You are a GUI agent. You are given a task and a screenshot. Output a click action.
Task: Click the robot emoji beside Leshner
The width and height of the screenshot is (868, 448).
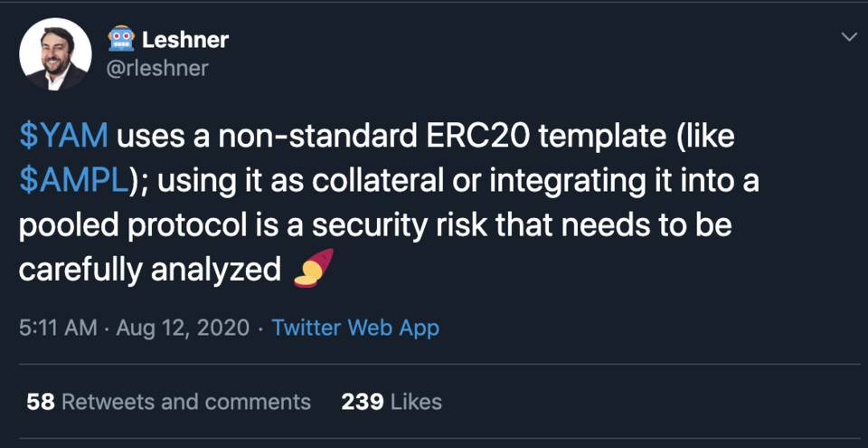pyautogui.click(x=120, y=39)
